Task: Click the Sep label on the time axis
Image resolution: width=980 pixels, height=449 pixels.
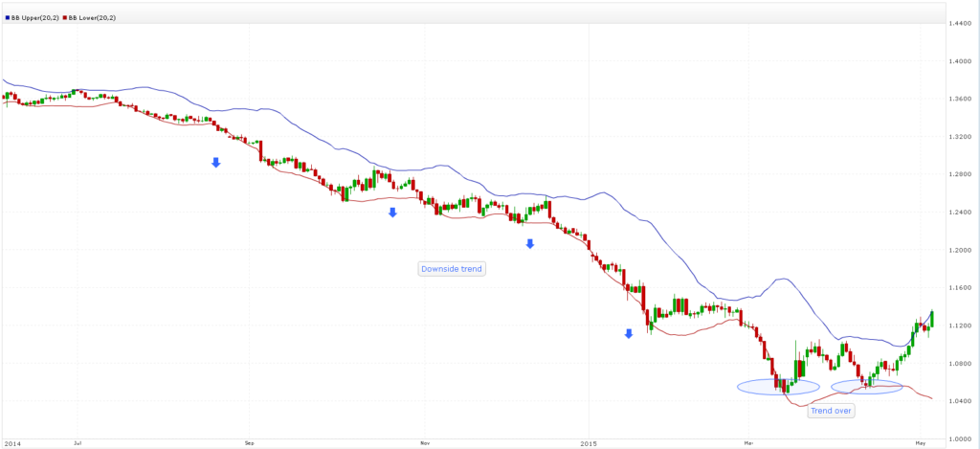Action: pyautogui.click(x=249, y=444)
